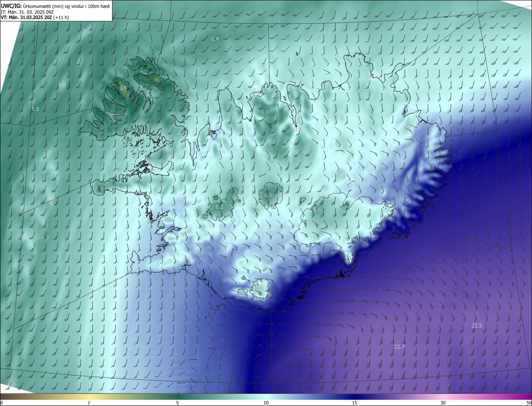Click the 5.8 value label over the western sea

(x=35, y=109)
